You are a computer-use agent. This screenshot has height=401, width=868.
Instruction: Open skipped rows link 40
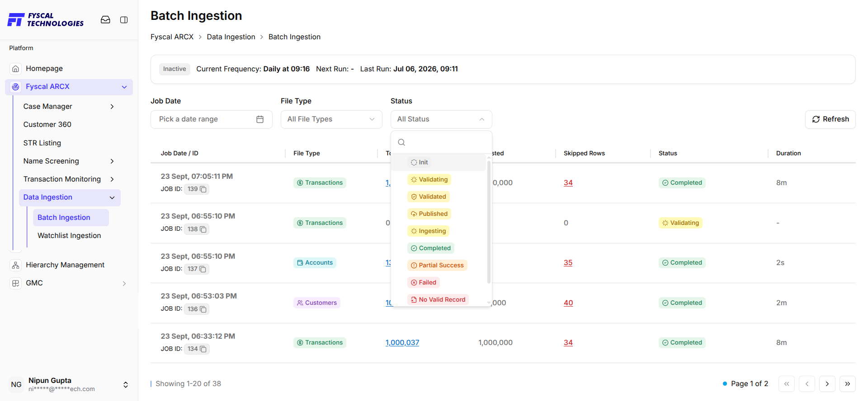(568, 303)
